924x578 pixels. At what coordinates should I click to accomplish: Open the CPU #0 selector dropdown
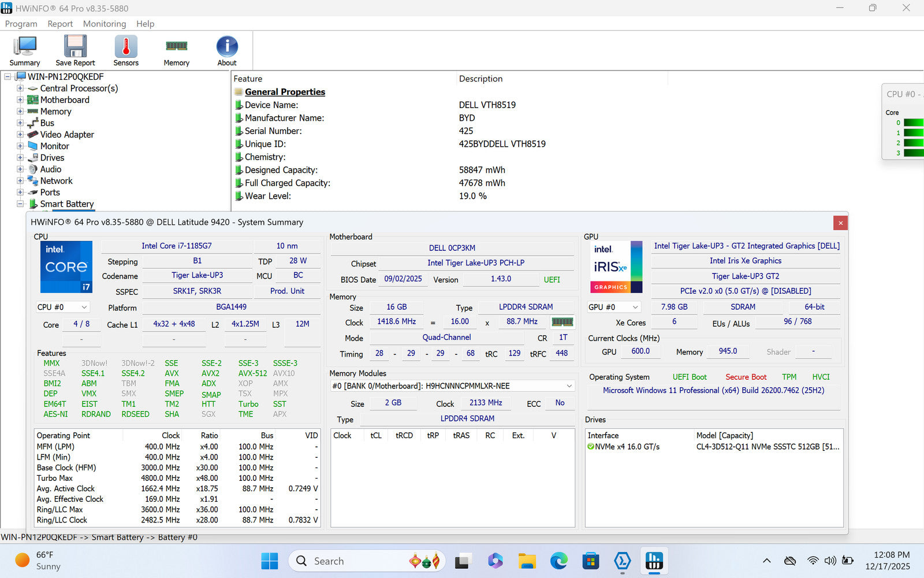(x=63, y=307)
